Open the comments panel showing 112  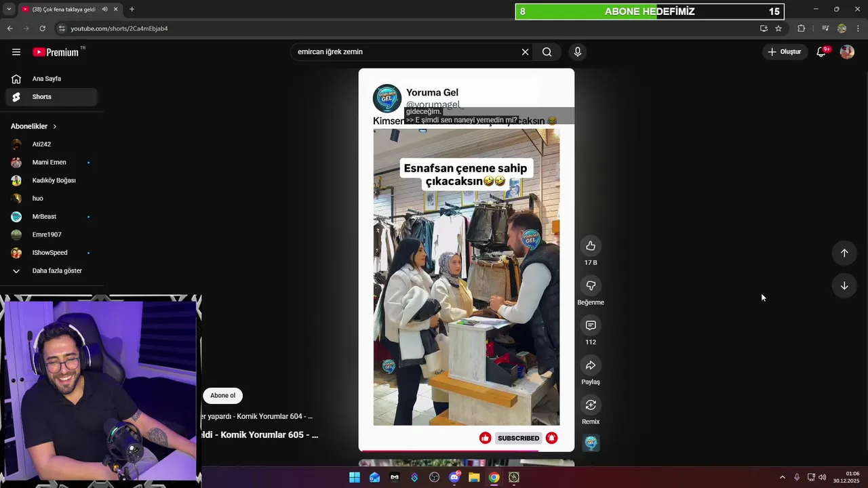click(591, 325)
